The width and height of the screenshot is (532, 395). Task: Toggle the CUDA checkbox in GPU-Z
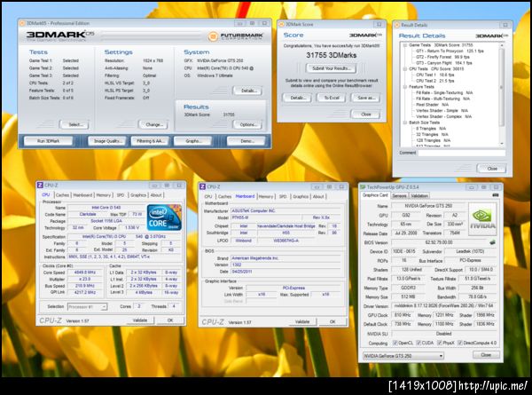click(419, 343)
